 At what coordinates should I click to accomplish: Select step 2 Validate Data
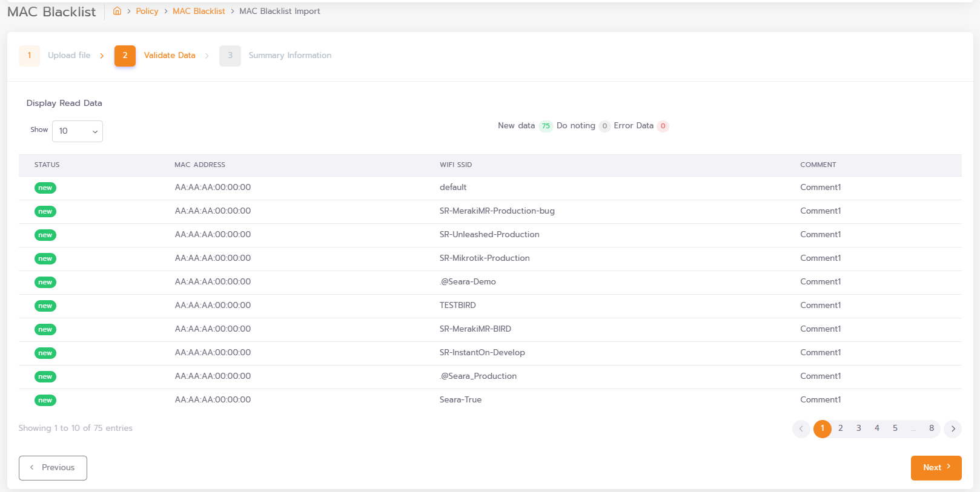click(x=155, y=56)
